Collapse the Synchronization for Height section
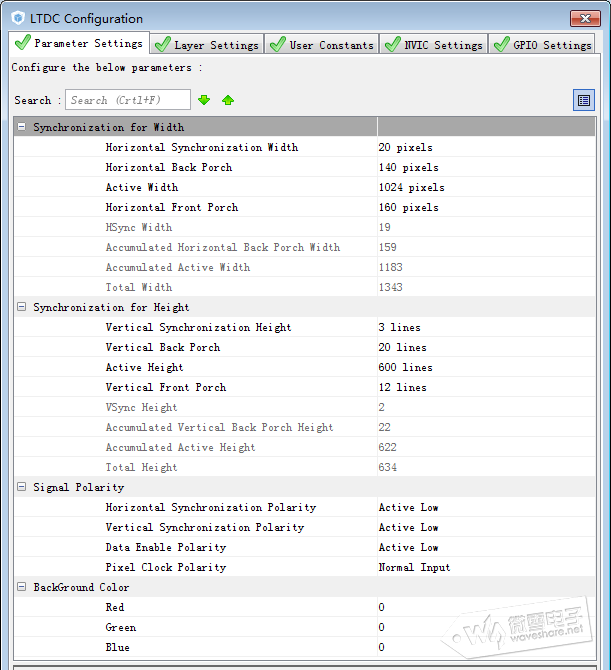611x670 pixels. pyautogui.click(x=21, y=307)
